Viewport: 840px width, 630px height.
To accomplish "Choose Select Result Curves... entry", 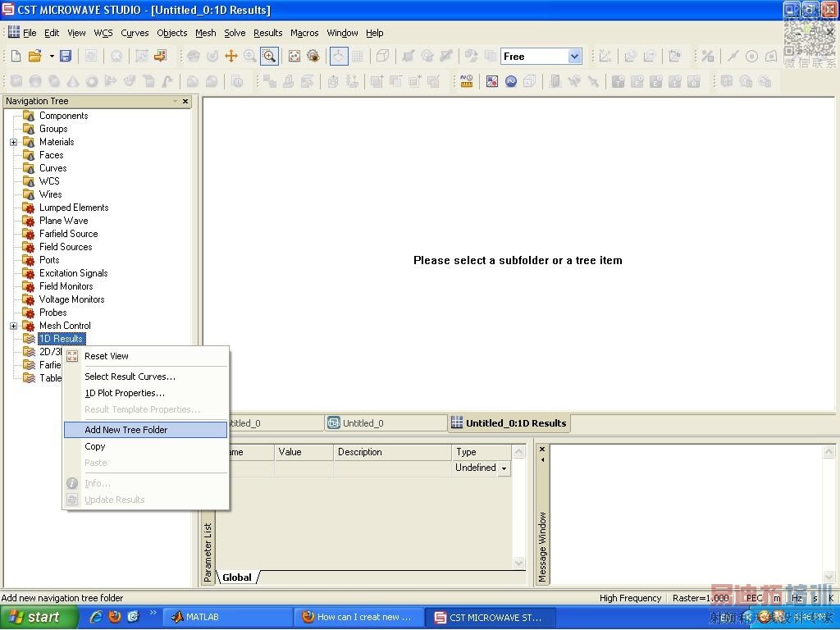I will pyautogui.click(x=146, y=377).
